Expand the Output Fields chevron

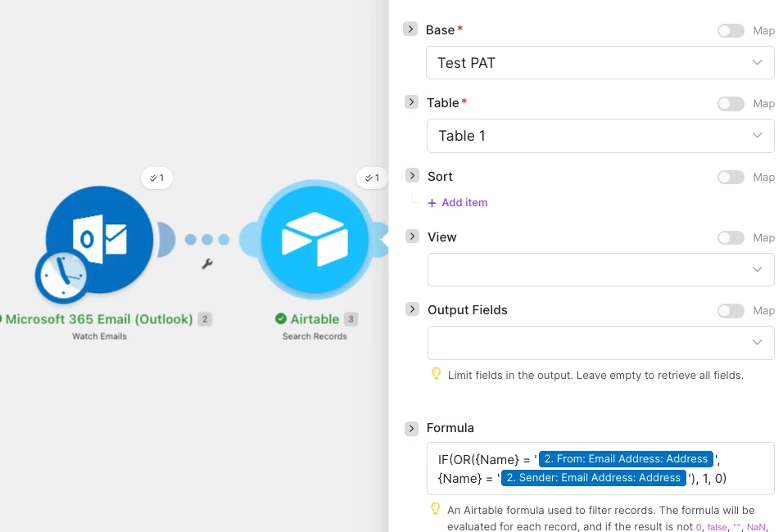[x=412, y=309]
